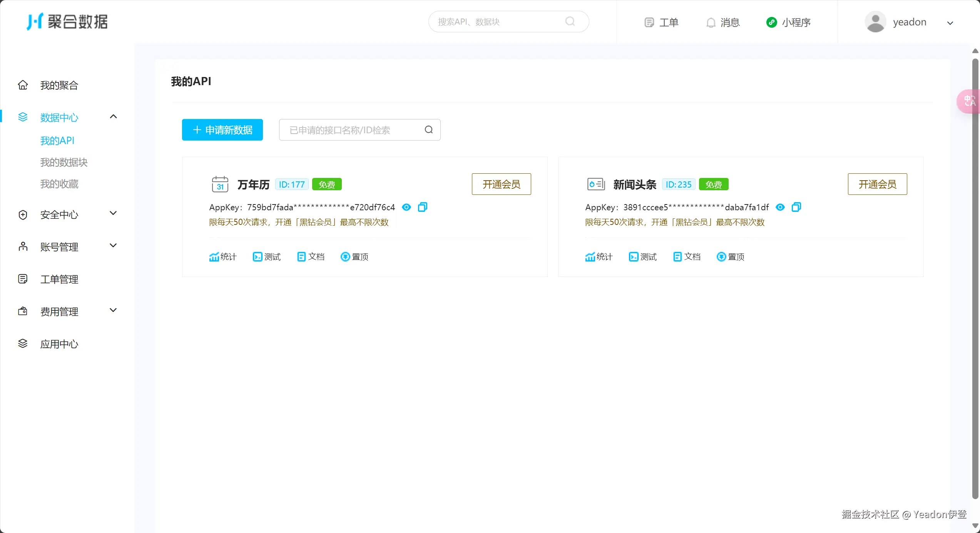Copy the 万年历 AppKey using copy icon

click(x=422, y=207)
